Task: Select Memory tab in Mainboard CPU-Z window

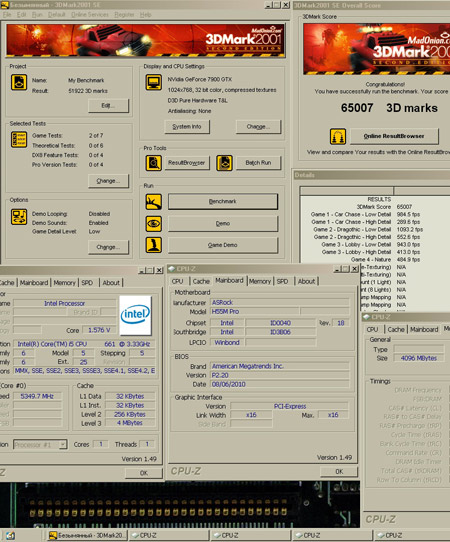Action: point(260,281)
